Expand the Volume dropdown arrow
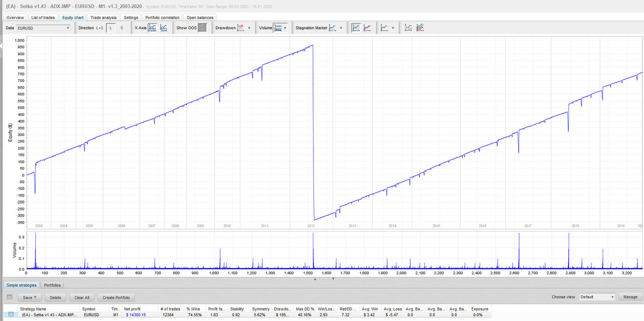The height and width of the screenshot is (321, 644). click(x=286, y=28)
